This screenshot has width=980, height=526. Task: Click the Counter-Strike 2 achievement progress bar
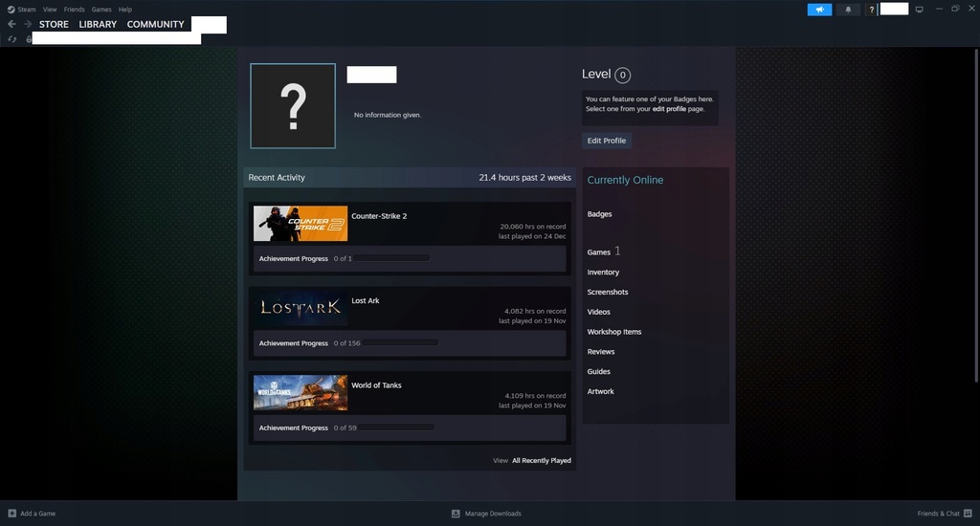(x=392, y=258)
